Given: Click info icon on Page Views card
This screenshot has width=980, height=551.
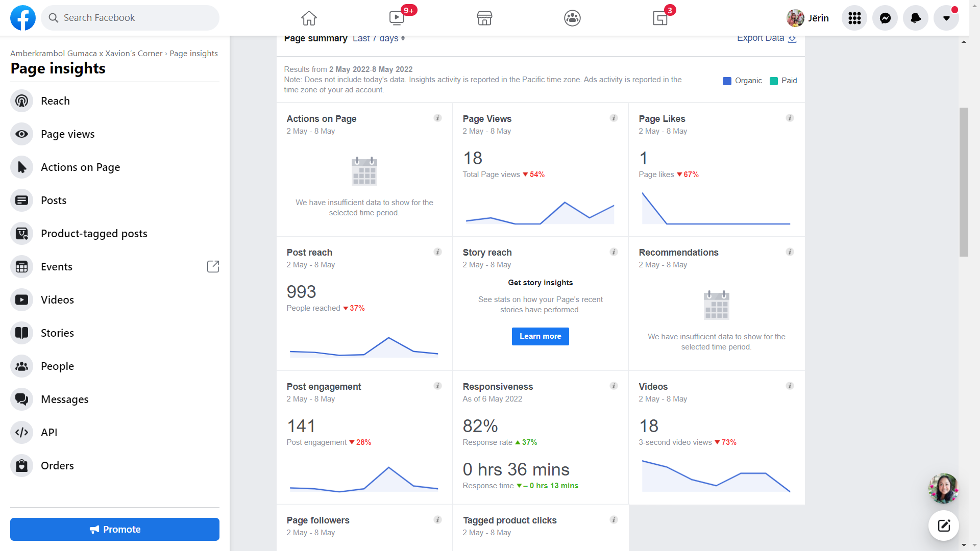Looking at the screenshot, I should click(x=614, y=118).
